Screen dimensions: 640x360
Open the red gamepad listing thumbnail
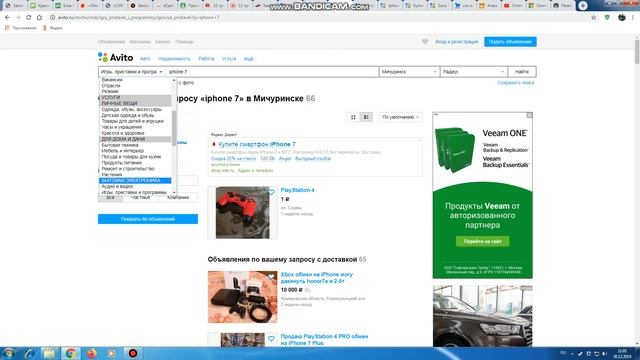tap(242, 213)
